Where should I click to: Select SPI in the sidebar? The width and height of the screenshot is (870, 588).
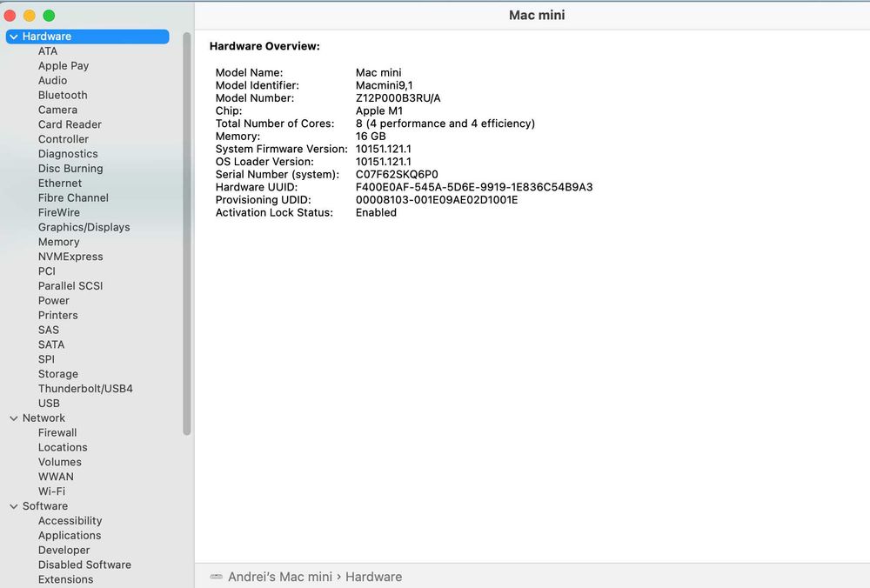[x=46, y=359]
